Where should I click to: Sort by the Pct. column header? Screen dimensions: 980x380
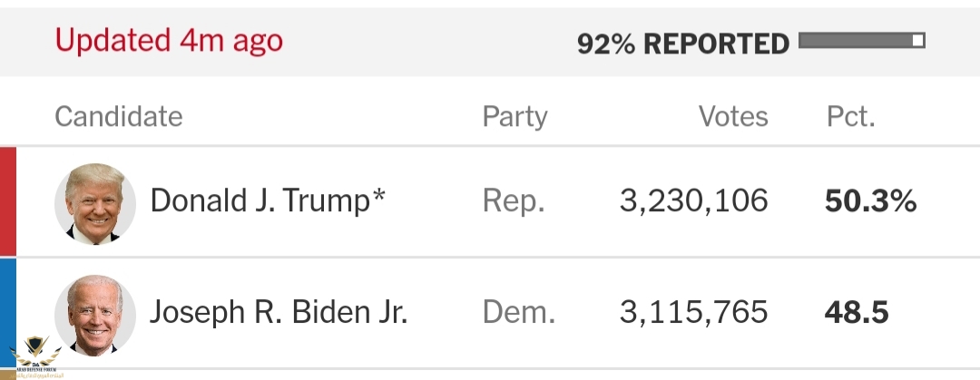850,116
